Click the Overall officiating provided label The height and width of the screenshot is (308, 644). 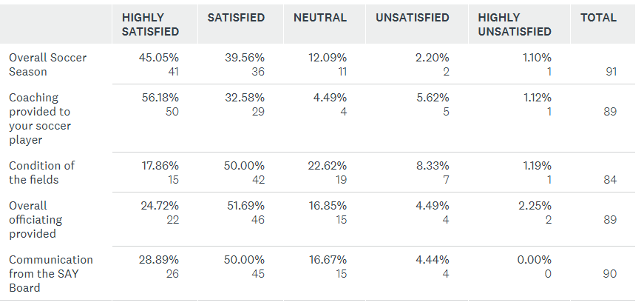35,220
